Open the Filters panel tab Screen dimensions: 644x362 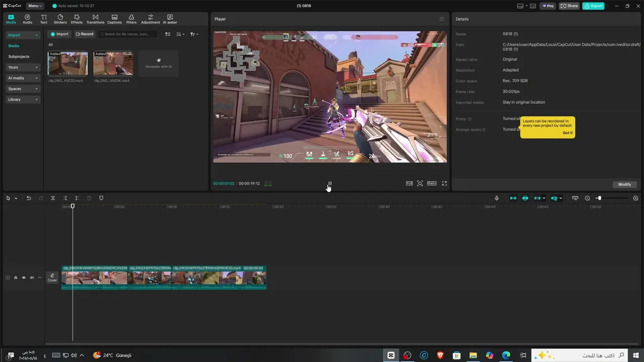point(131,19)
